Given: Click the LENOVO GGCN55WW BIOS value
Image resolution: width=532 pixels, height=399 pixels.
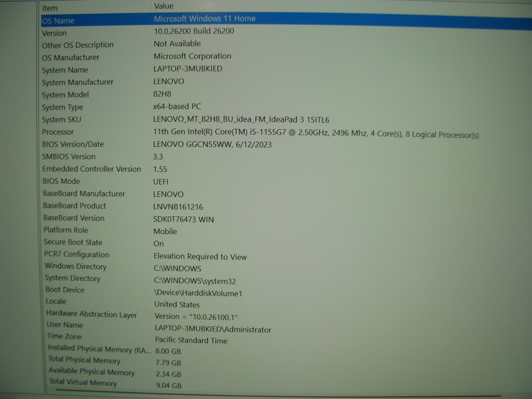Looking at the screenshot, I should [212, 145].
